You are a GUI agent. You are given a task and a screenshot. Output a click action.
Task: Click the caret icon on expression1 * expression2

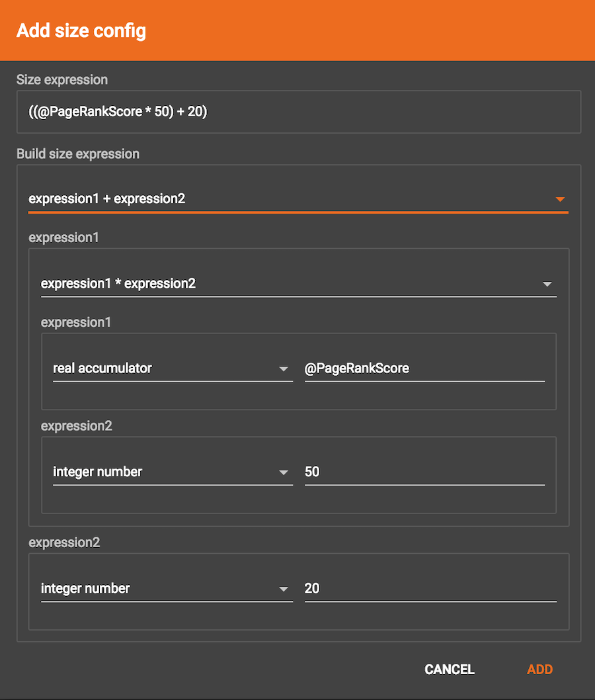[x=547, y=283]
